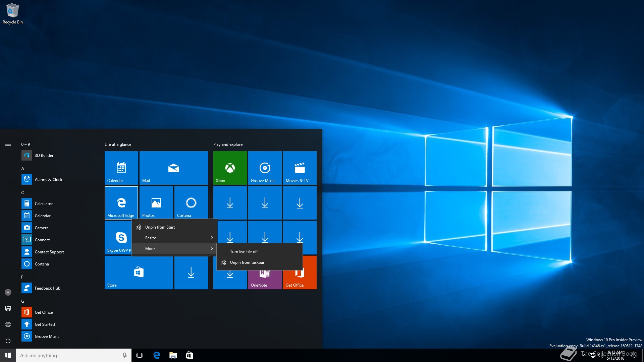The height and width of the screenshot is (362, 644).
Task: Click the download tile next to Store
Action: [x=191, y=273]
